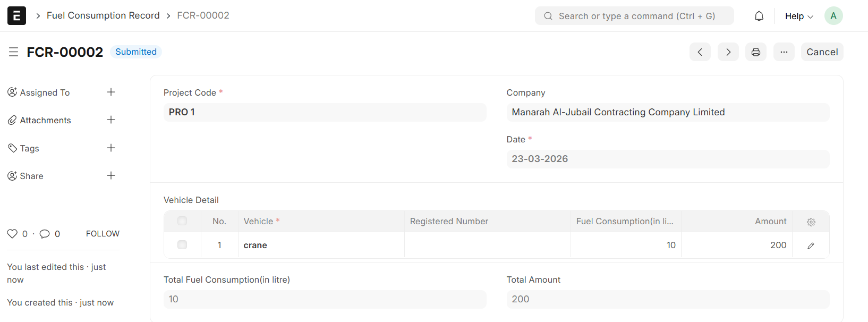Select all rows checkbox in Vehicle Detail
Viewport: 868px width, 322px height.
pos(182,221)
